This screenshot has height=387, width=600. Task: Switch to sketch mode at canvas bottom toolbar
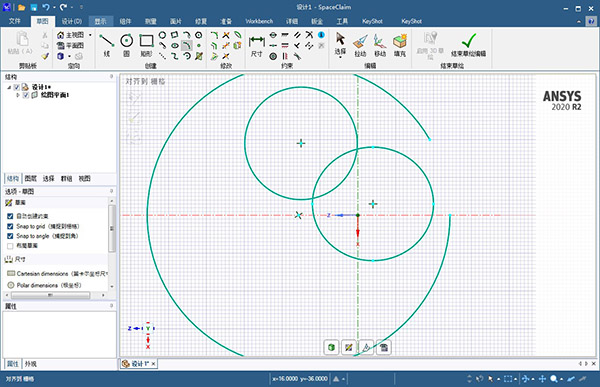(x=349, y=347)
